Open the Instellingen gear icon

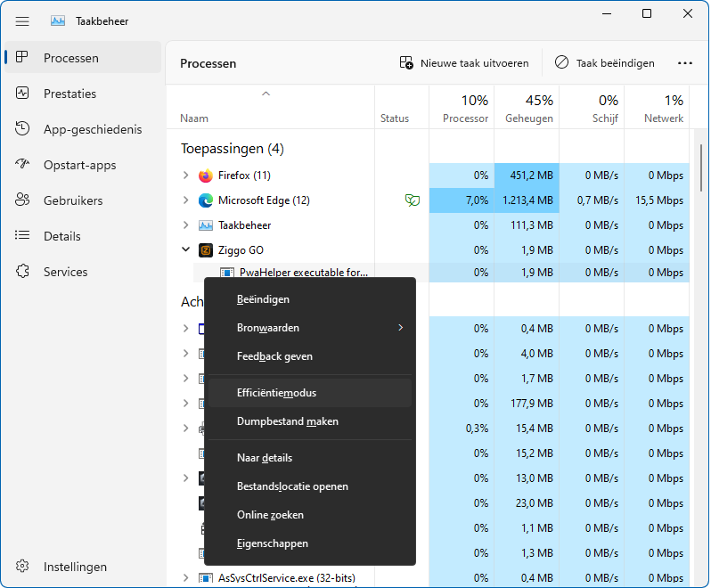coord(21,567)
